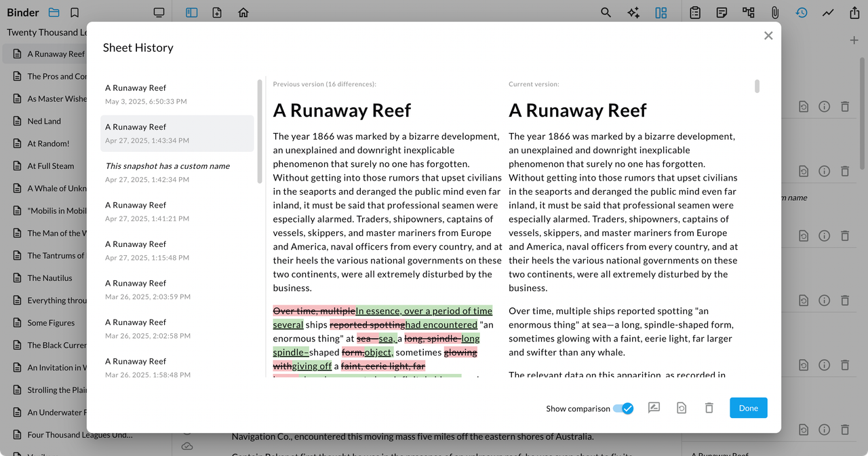868x456 pixels.
Task: Open the Ned Land sheet in the Binder
Action: coord(44,121)
